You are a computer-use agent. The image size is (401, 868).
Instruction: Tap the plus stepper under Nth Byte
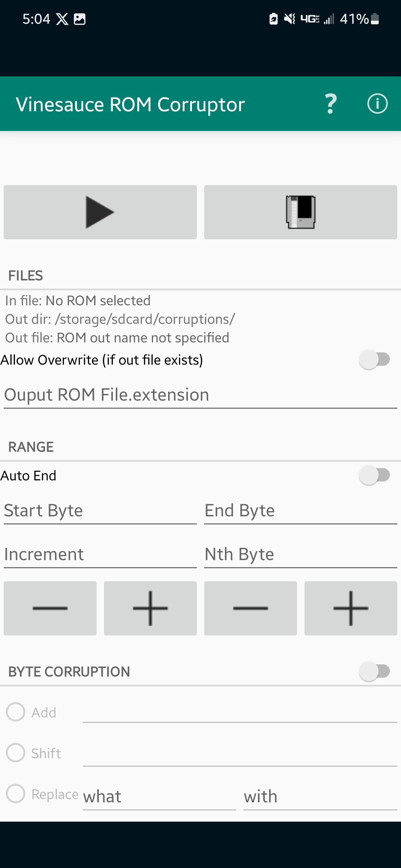tap(351, 608)
